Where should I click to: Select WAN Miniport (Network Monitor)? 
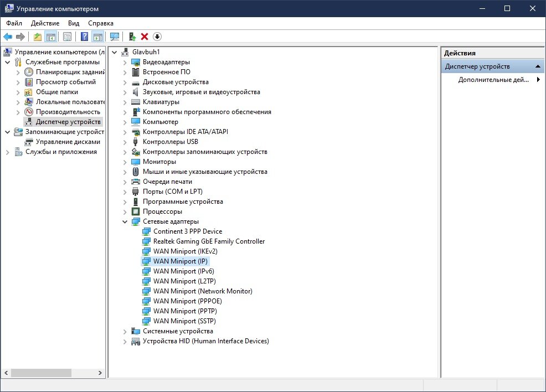coord(203,291)
